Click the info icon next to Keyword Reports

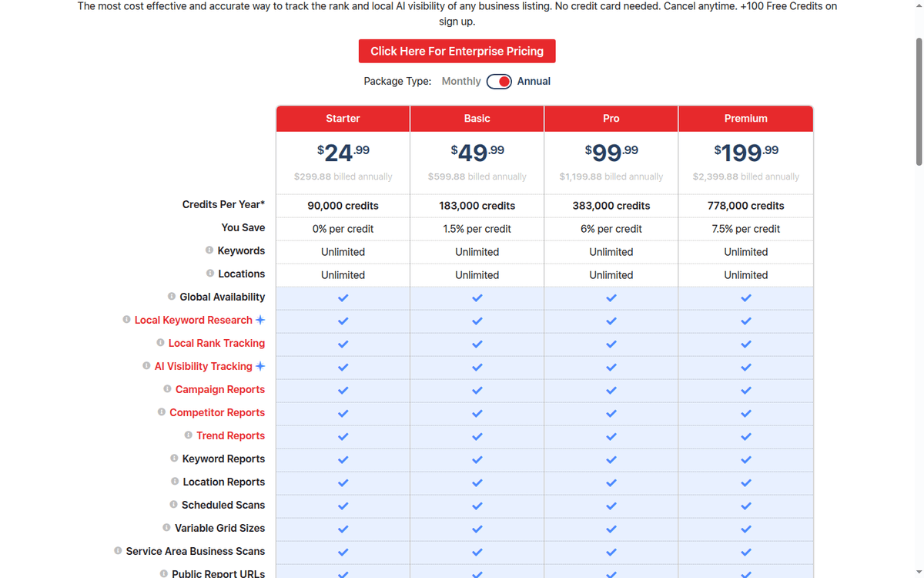174,459
